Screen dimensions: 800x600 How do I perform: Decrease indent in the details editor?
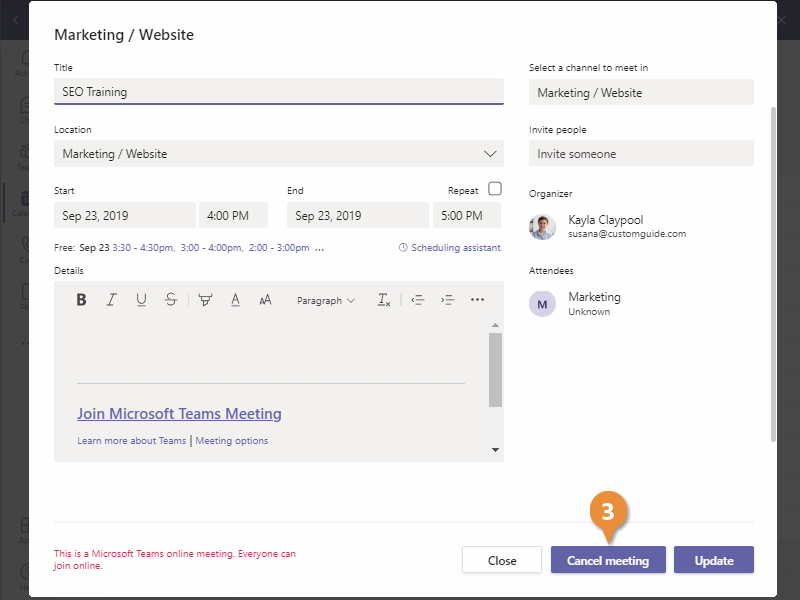418,300
